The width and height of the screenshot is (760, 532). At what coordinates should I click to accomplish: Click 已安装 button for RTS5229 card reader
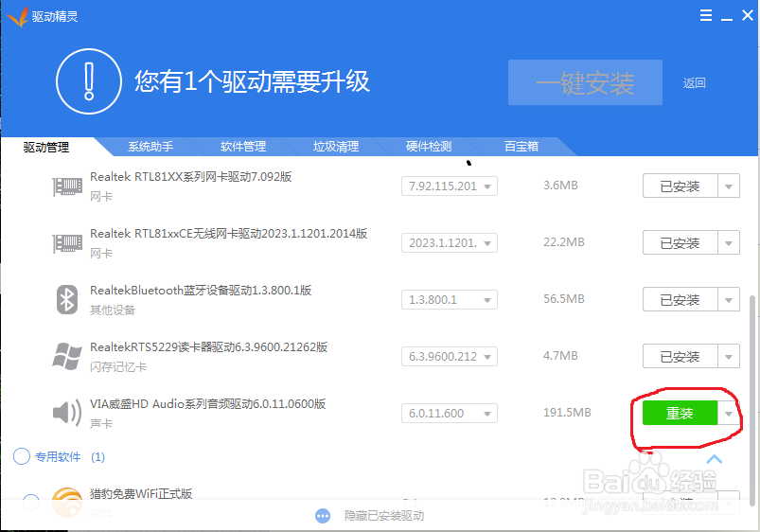[x=680, y=357]
